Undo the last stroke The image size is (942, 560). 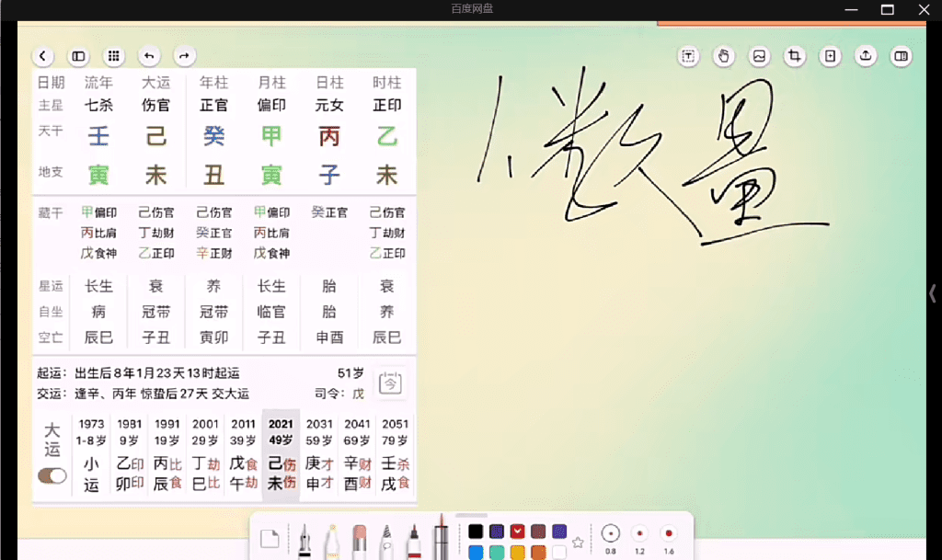tap(149, 56)
